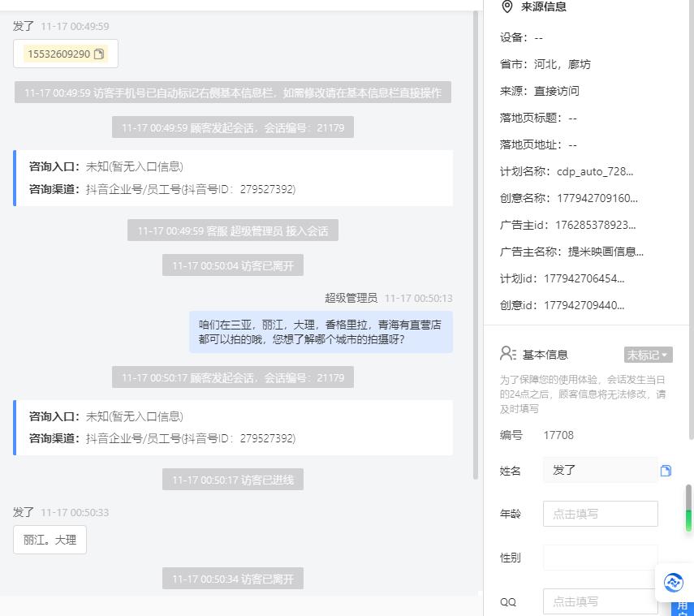Click the location pin icon next to 来源信息
This screenshot has height=616, width=694.
507,6
